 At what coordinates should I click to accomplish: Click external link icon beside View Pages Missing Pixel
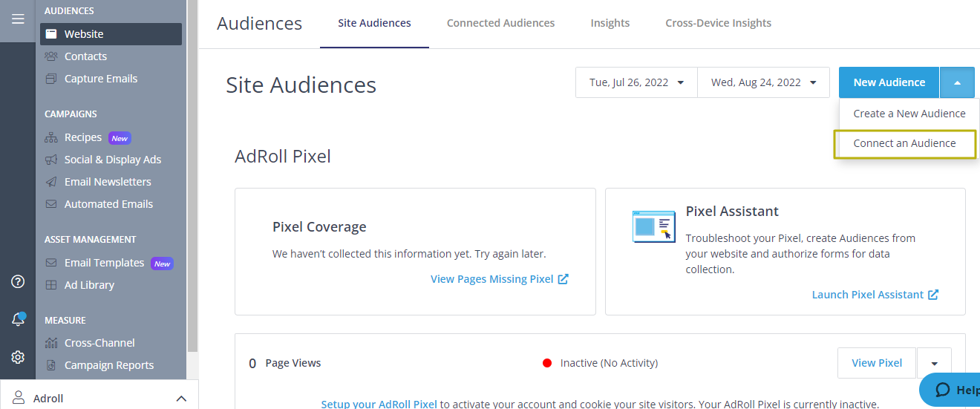click(x=563, y=279)
